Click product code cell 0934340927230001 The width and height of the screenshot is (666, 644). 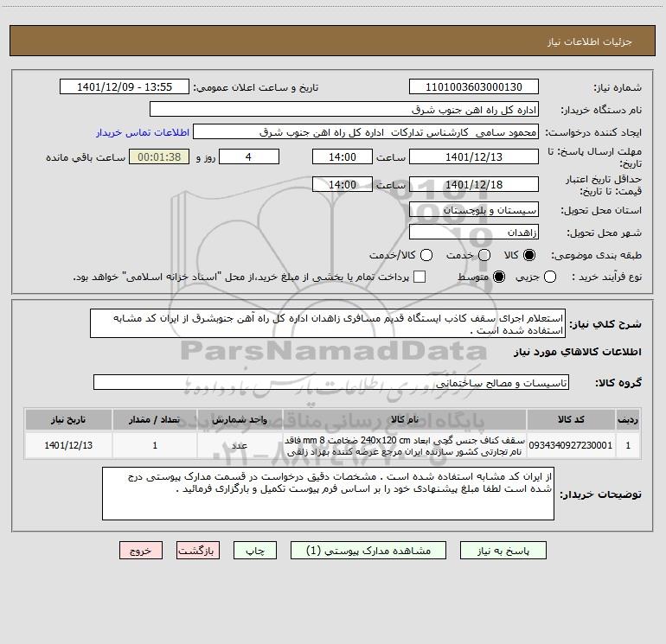click(x=571, y=445)
